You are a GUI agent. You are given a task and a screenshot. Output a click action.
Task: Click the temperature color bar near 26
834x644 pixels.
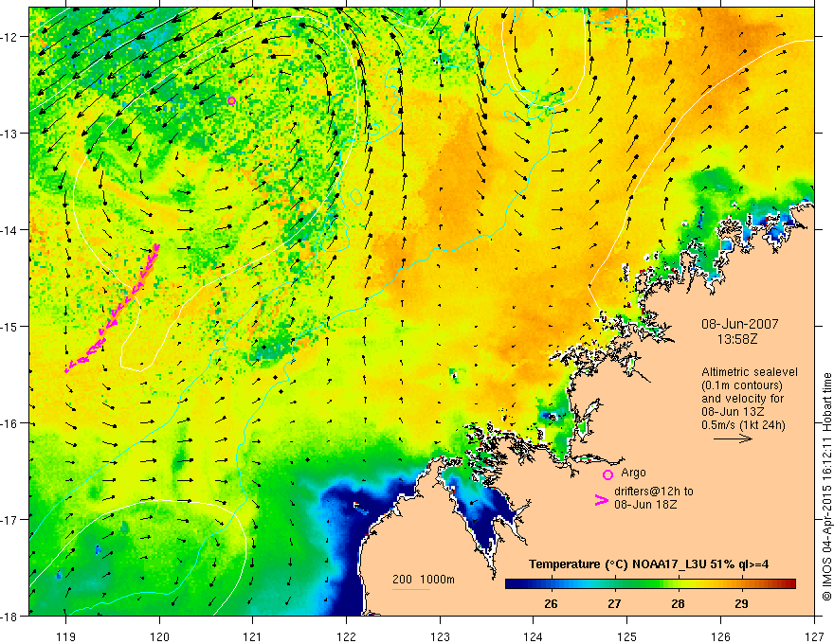551,584
